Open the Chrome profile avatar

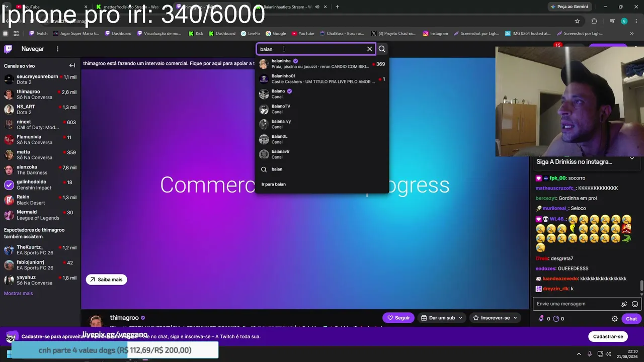point(624,21)
